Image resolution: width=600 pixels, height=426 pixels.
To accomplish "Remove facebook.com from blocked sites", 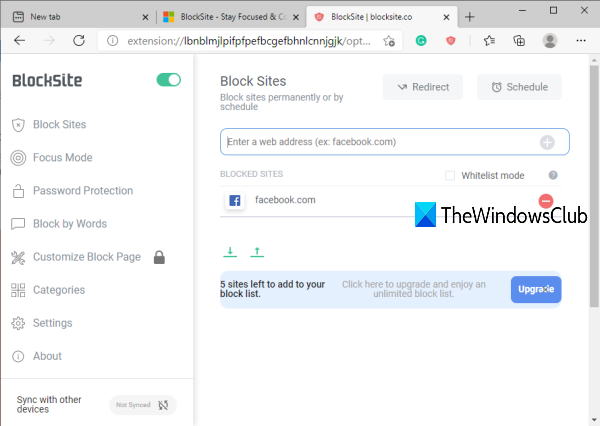I will pyautogui.click(x=546, y=201).
